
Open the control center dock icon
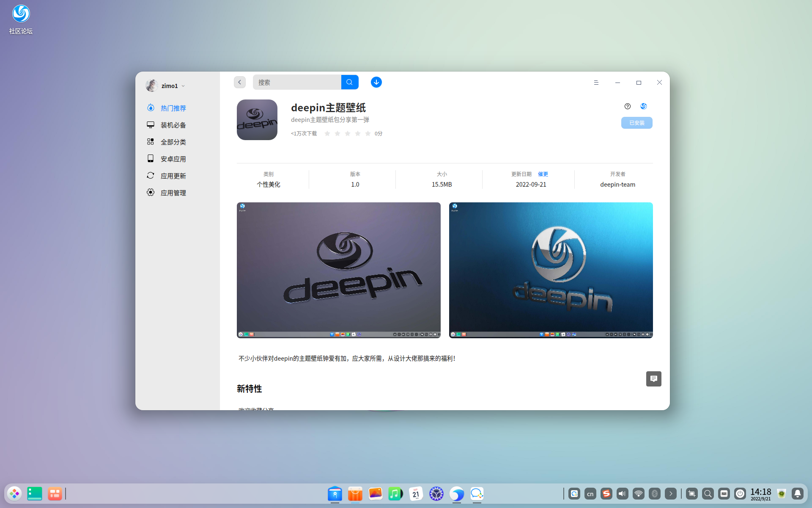click(436, 494)
